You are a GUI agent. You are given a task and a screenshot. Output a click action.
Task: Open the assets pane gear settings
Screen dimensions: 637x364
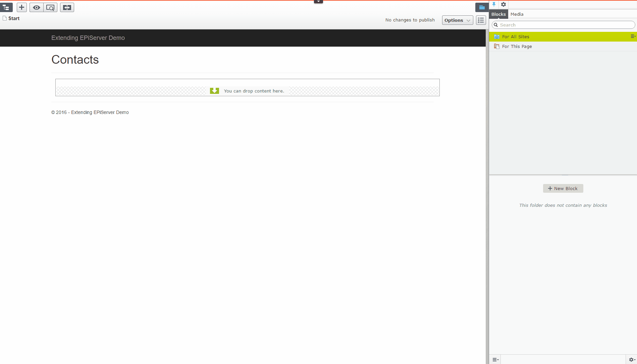click(503, 4)
